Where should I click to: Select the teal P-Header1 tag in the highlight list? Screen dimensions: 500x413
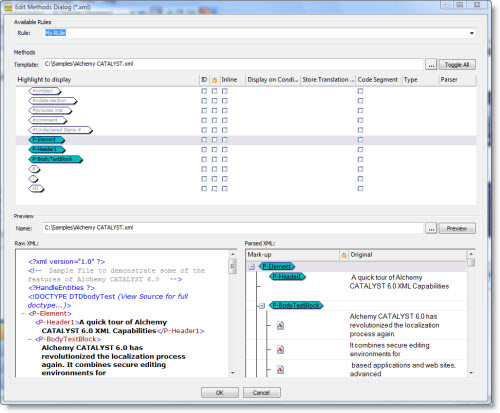[47, 149]
